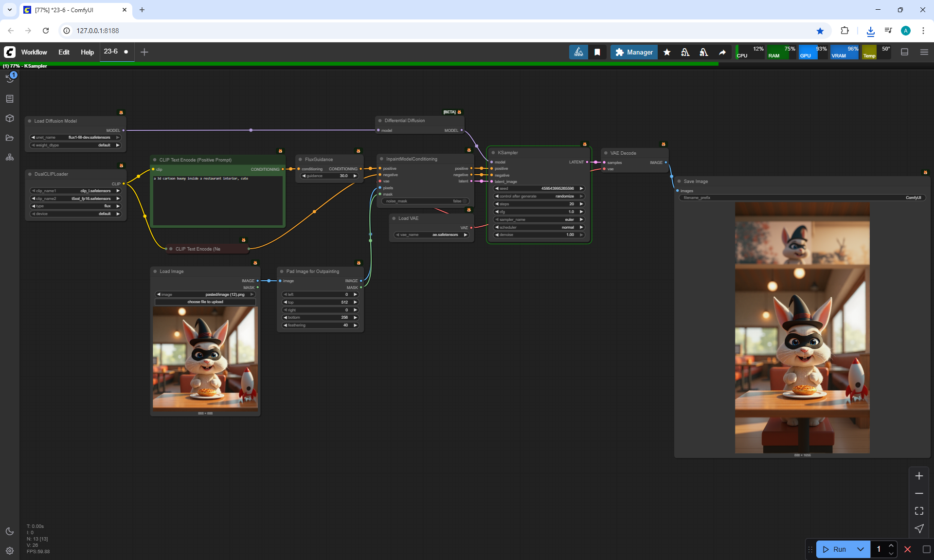
Task: Open the Workflow menu
Action: point(34,52)
